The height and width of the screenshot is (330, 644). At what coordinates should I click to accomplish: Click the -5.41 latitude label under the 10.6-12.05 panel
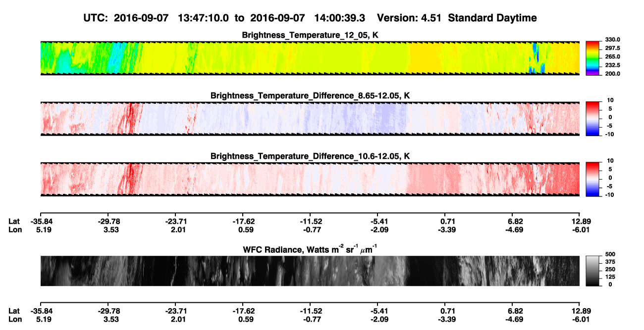tap(377, 222)
